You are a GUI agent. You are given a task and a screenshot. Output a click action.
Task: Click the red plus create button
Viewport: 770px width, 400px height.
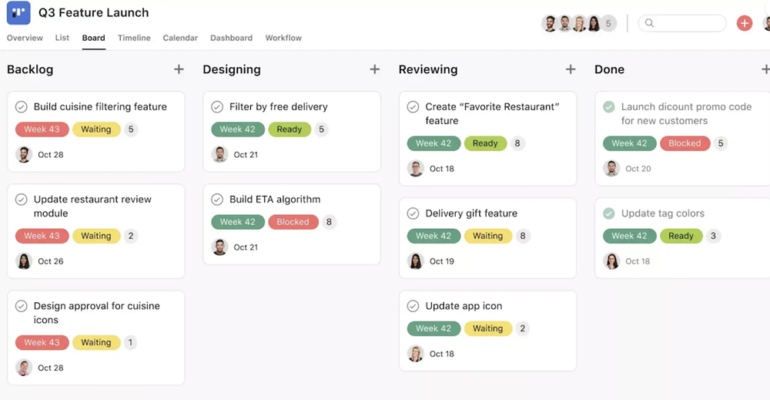[x=744, y=23]
